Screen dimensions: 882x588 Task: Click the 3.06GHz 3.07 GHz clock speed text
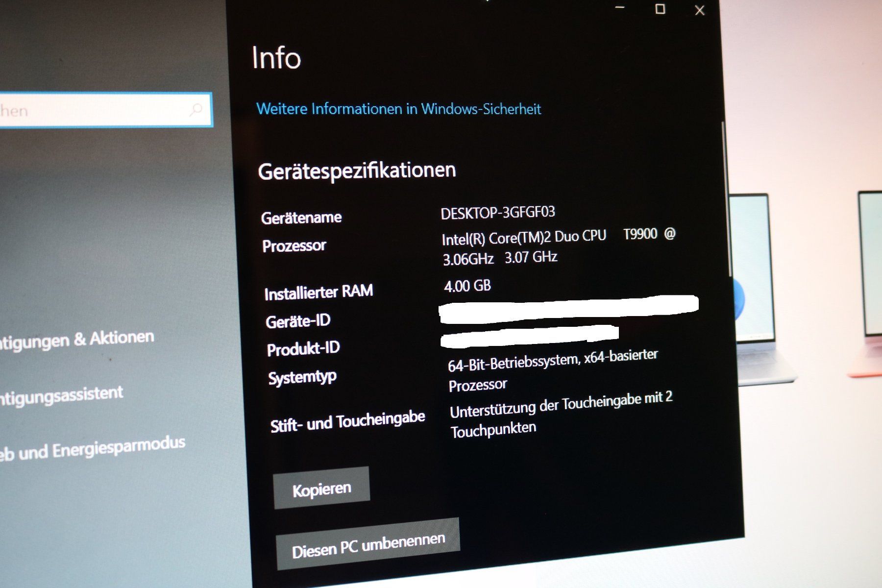coord(500,258)
